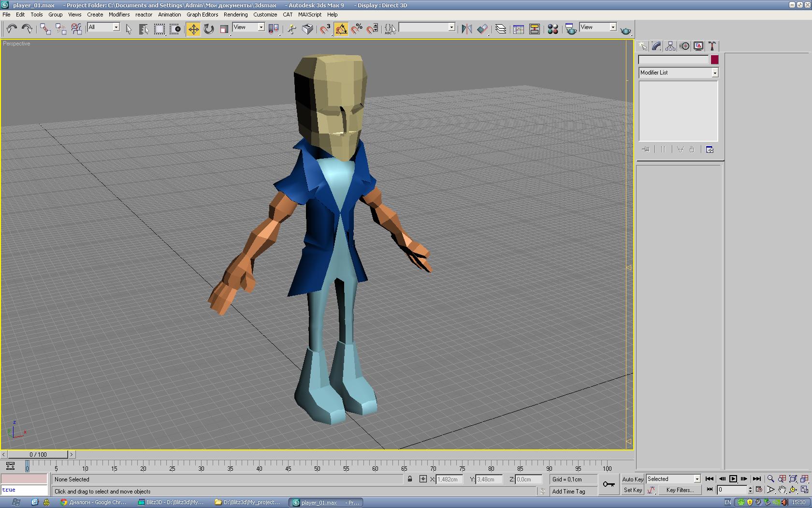812x508 pixels.
Task: Open the Material Editor
Action: (x=553, y=30)
